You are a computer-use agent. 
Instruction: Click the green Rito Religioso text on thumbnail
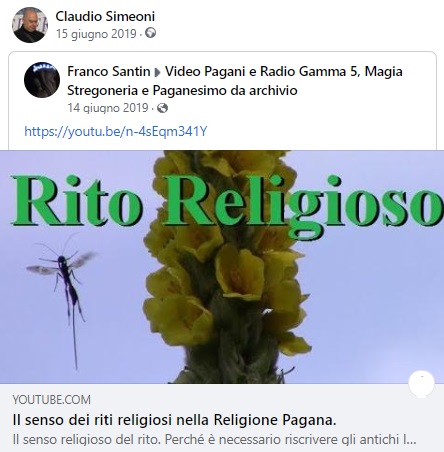click(228, 203)
